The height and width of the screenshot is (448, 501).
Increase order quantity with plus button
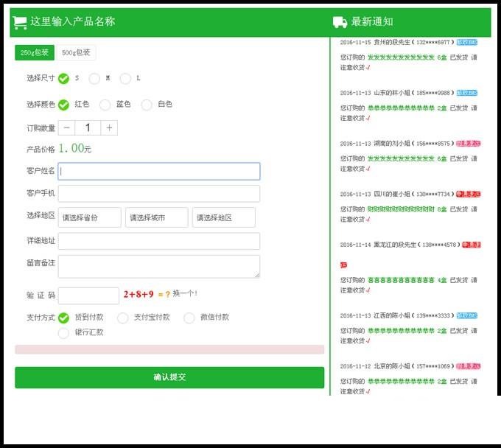click(109, 128)
